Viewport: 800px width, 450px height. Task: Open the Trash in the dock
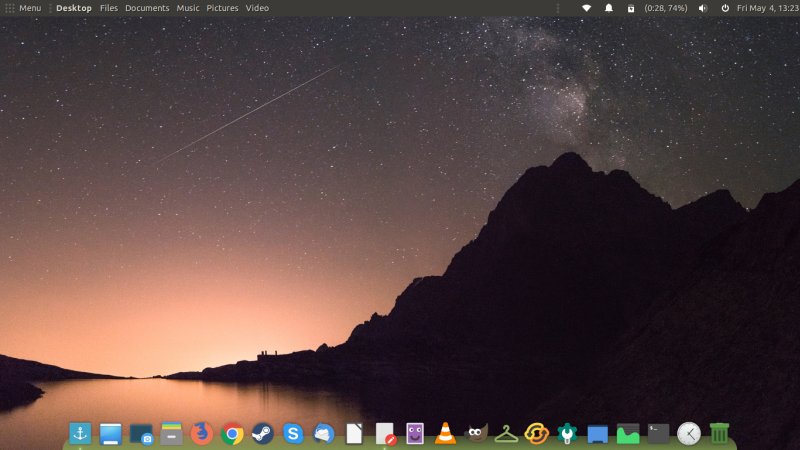click(x=719, y=433)
